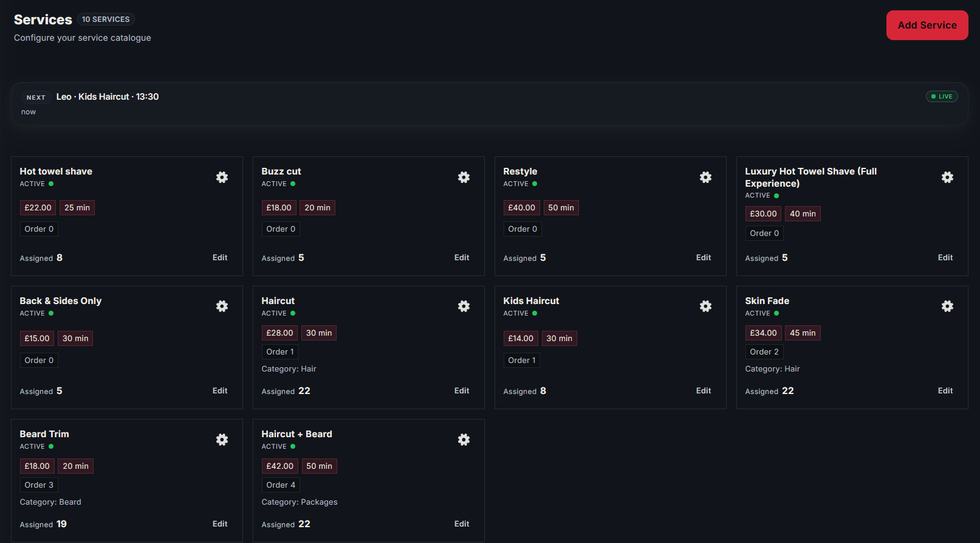Click the £30.00 price tag
980x543 pixels.
pyautogui.click(x=763, y=214)
